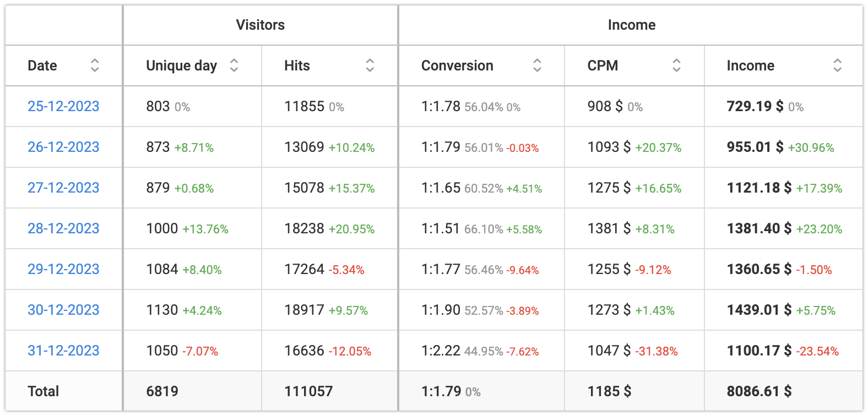Select unique day value 1130
Viewport: 868px width, 416px height.
[162, 310]
